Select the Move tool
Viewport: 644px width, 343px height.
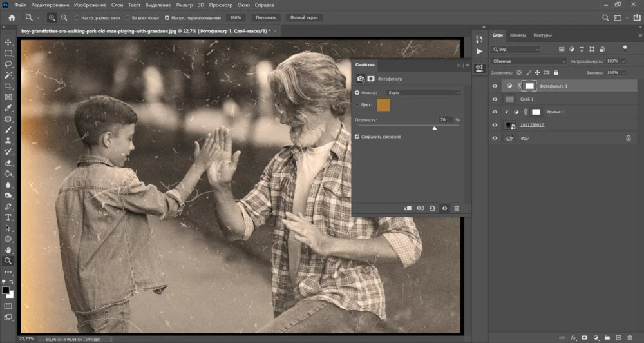pyautogui.click(x=8, y=43)
